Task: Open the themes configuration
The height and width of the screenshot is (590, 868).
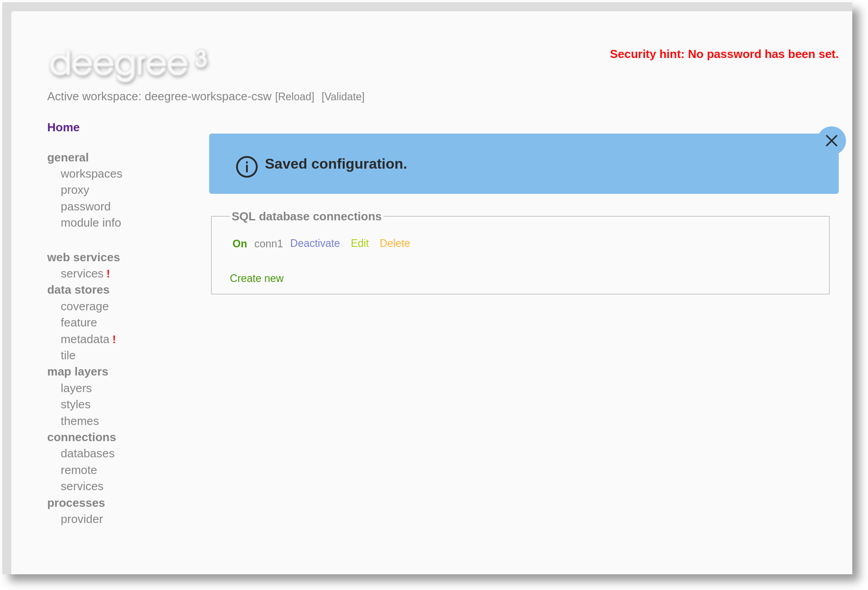Action: click(x=80, y=421)
